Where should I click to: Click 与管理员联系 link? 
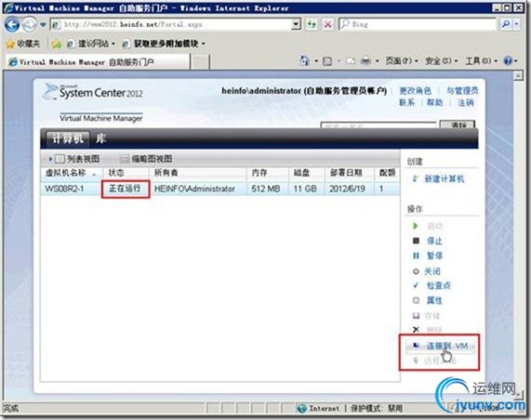462,91
